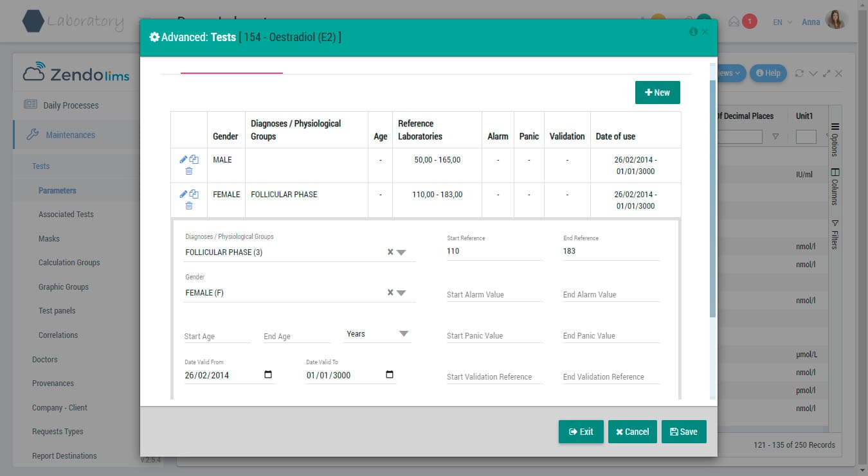Open Doctors in sidebar
The image size is (868, 476).
click(44, 360)
